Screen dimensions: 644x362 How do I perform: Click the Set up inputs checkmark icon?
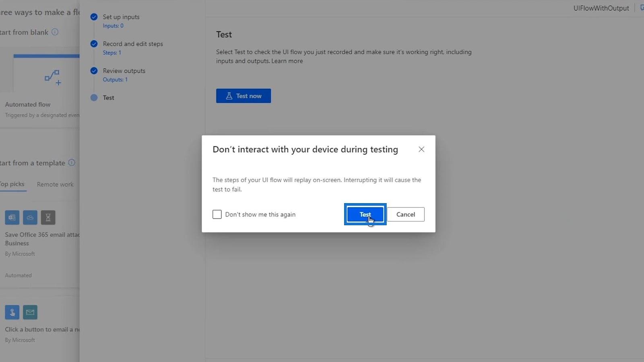pos(94,17)
